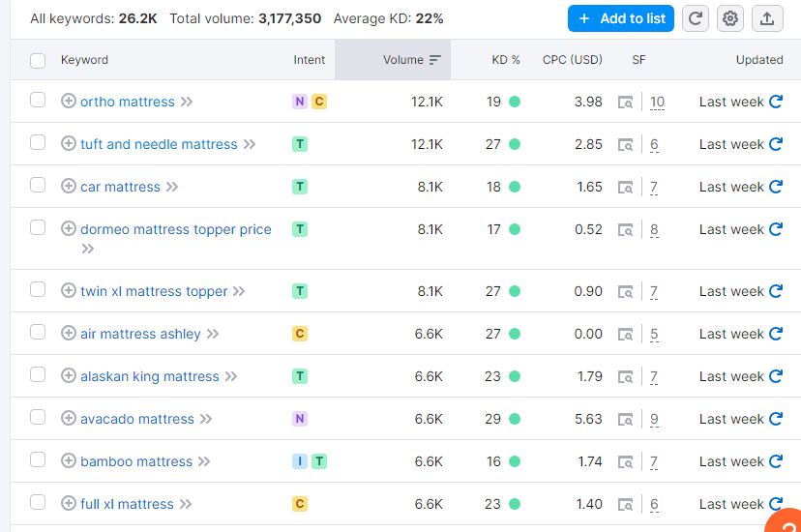Expand double-chevron next to 'avacado mattress'
This screenshot has width=801, height=532.
pos(205,419)
